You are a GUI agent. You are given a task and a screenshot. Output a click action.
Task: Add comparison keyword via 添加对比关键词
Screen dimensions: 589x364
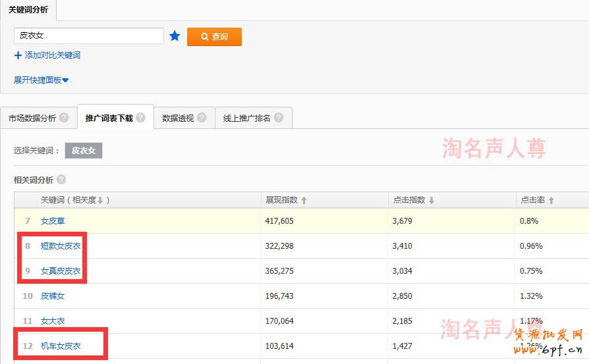pos(47,55)
